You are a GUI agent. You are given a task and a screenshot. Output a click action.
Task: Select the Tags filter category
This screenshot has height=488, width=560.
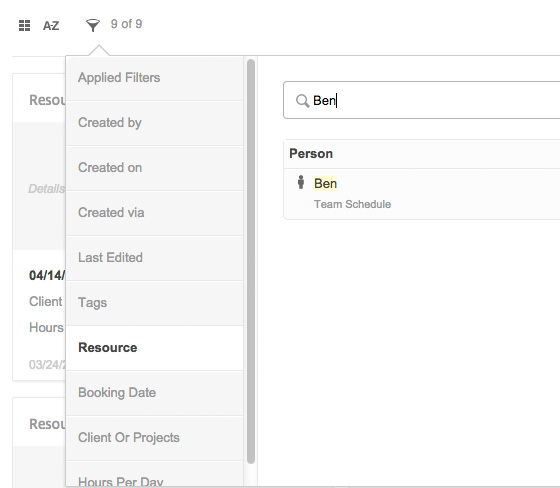[155, 303]
